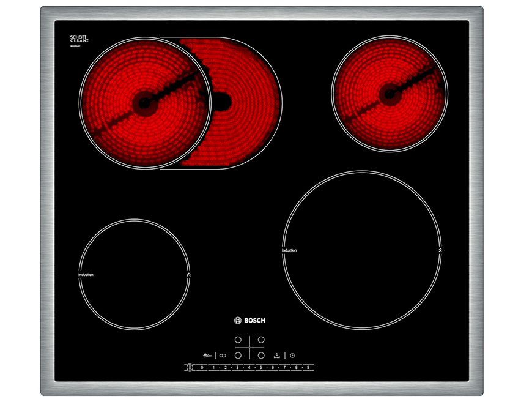Image resolution: width=532 pixels, height=399 pixels.
Task: Touch the glowing rear-right radiant burner
Action: click(390, 94)
